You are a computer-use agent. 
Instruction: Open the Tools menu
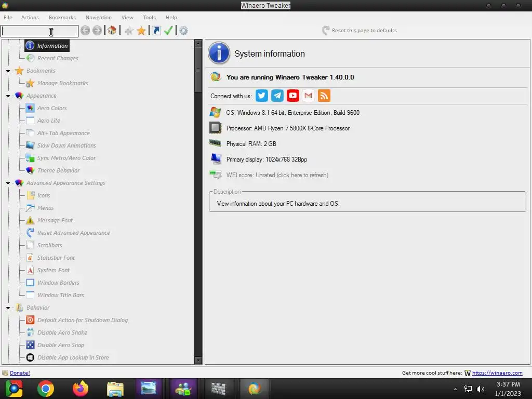coord(149,17)
